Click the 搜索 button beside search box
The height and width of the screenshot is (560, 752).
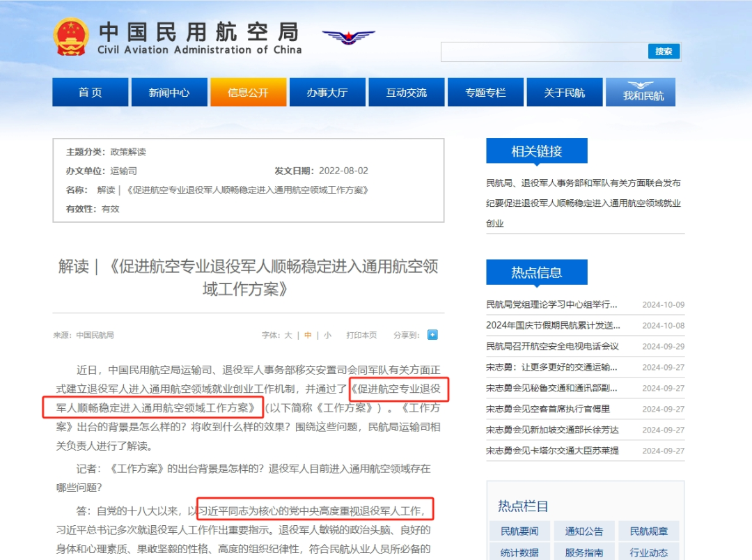(664, 51)
